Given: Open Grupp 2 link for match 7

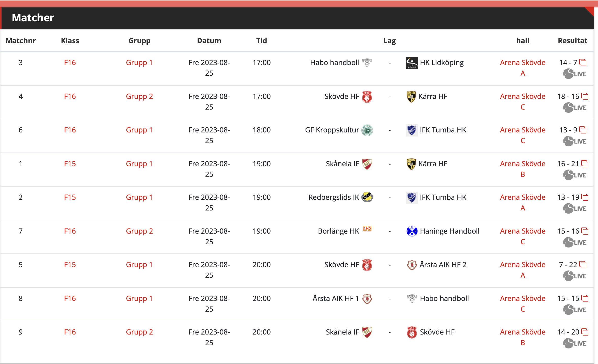Looking at the screenshot, I should [139, 231].
